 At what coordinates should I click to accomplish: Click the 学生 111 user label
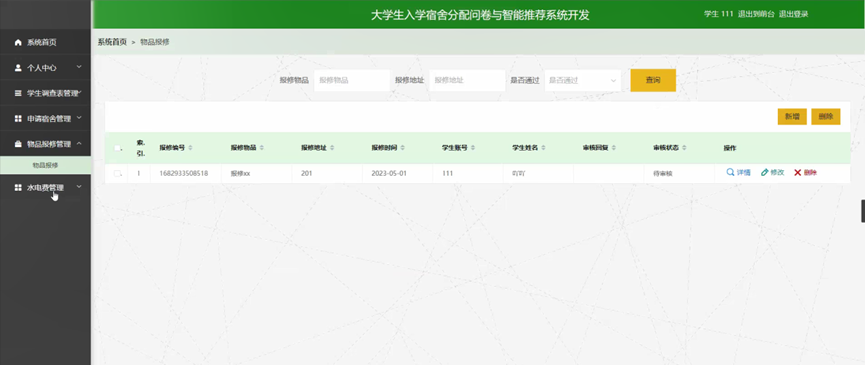pos(719,14)
